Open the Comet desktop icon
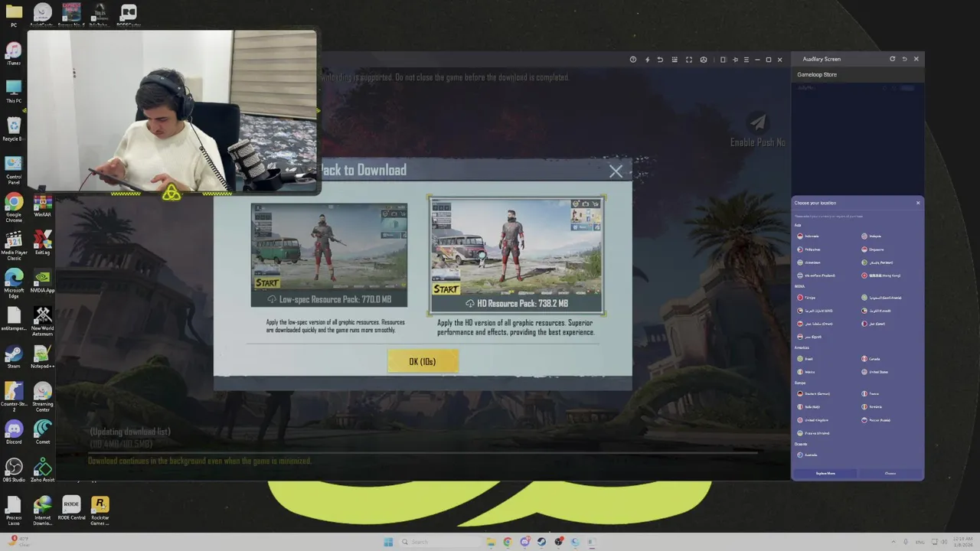This screenshot has height=551, width=980. [43, 432]
